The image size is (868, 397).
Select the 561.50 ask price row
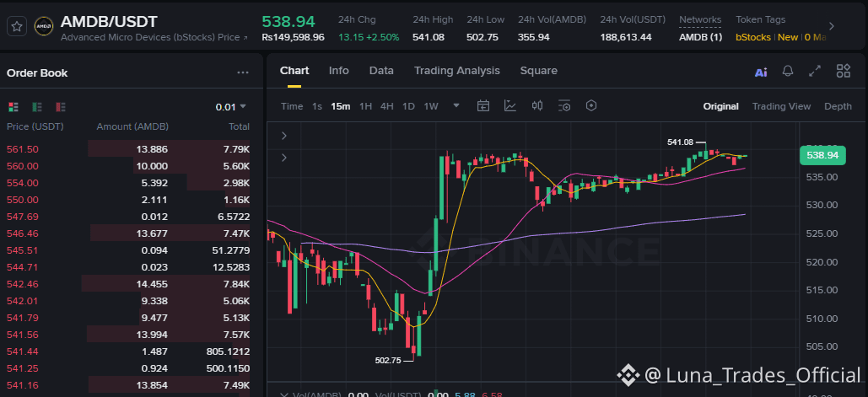point(128,149)
